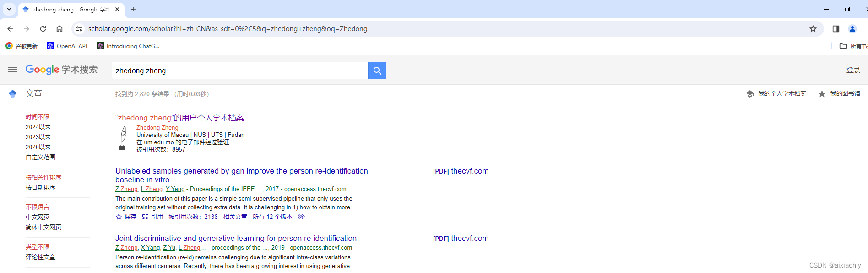Open first result's [PDF] thecvf.com link
Viewport: 868px width, 273px height.
[x=461, y=171]
